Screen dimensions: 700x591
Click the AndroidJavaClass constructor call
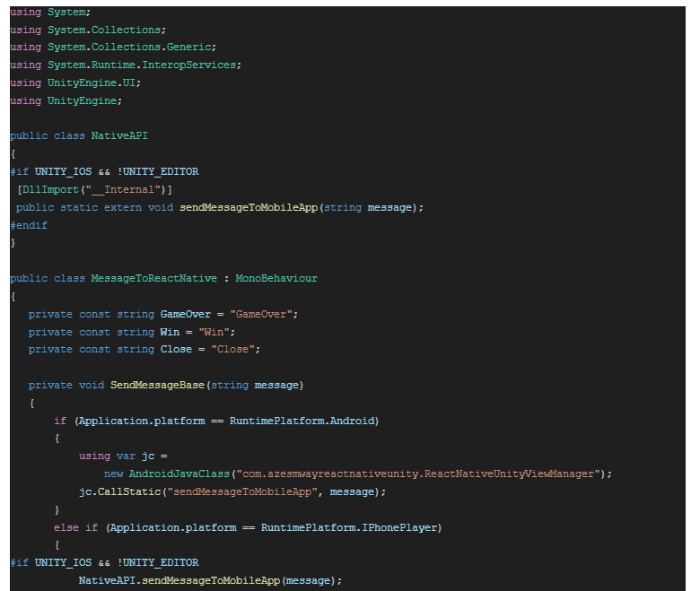[x=179, y=474]
